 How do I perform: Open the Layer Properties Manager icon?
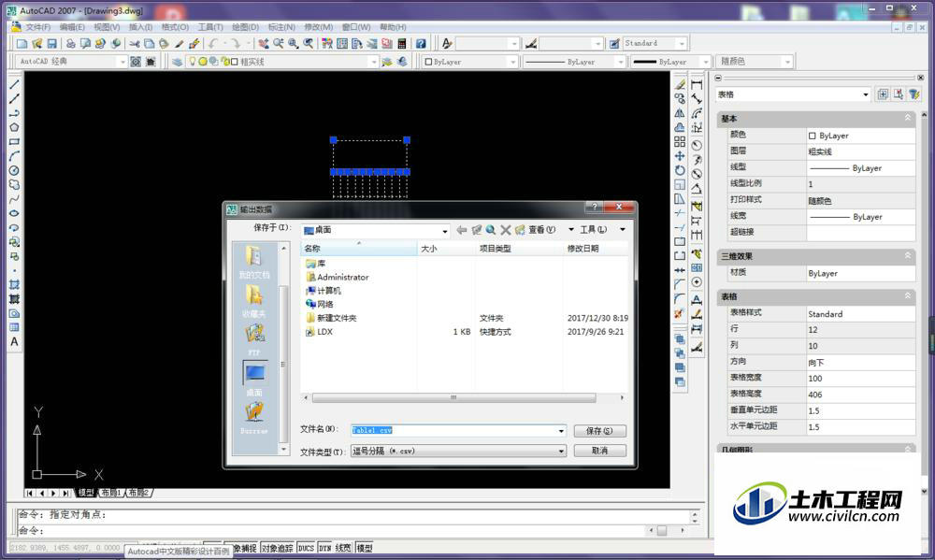[x=177, y=62]
